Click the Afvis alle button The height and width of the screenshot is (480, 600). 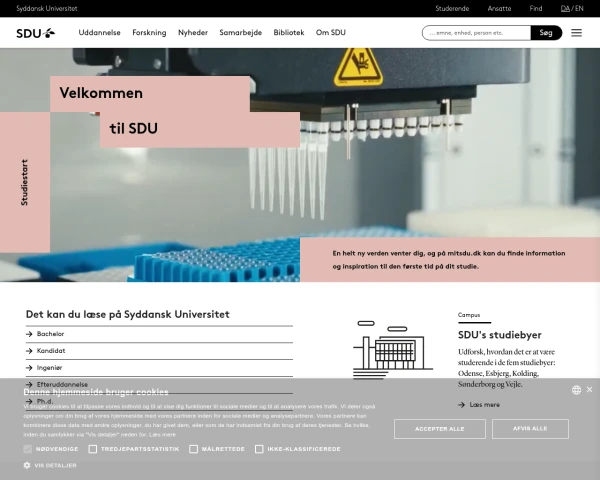pos(530,429)
